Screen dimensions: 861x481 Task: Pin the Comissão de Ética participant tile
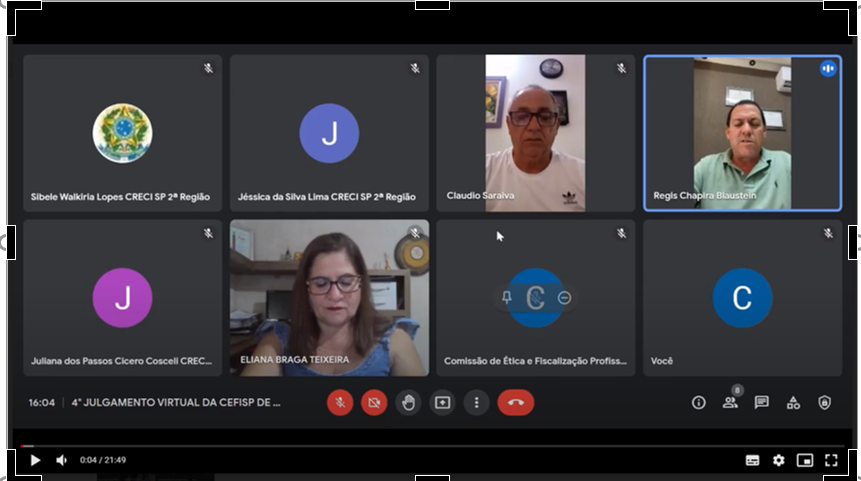pyautogui.click(x=507, y=297)
